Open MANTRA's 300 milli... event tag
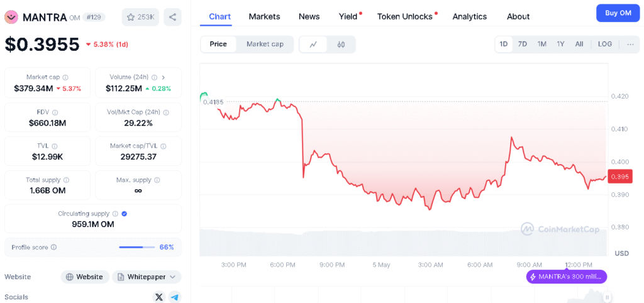644x303 pixels. tap(567, 277)
